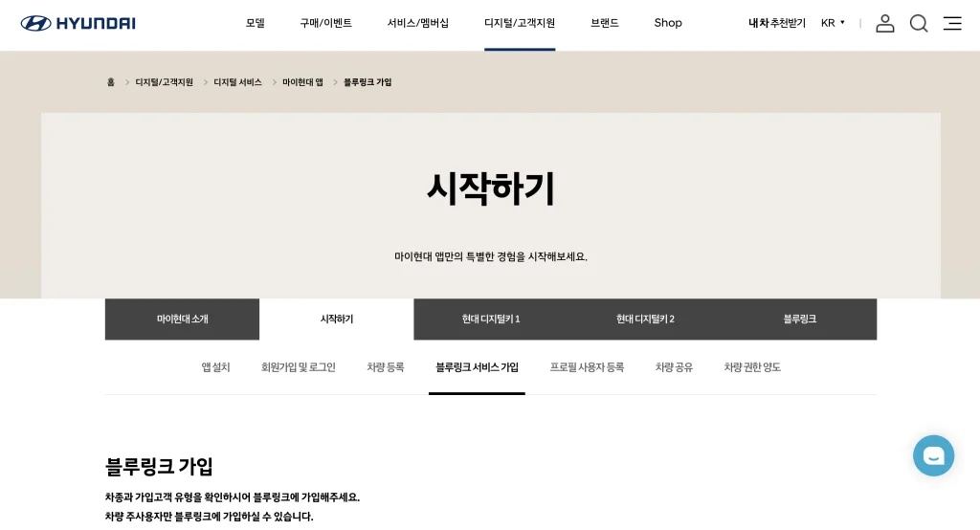Select the 차량 등록 sub-tab
Viewport: 980px width, 530px height.
pyautogui.click(x=385, y=366)
